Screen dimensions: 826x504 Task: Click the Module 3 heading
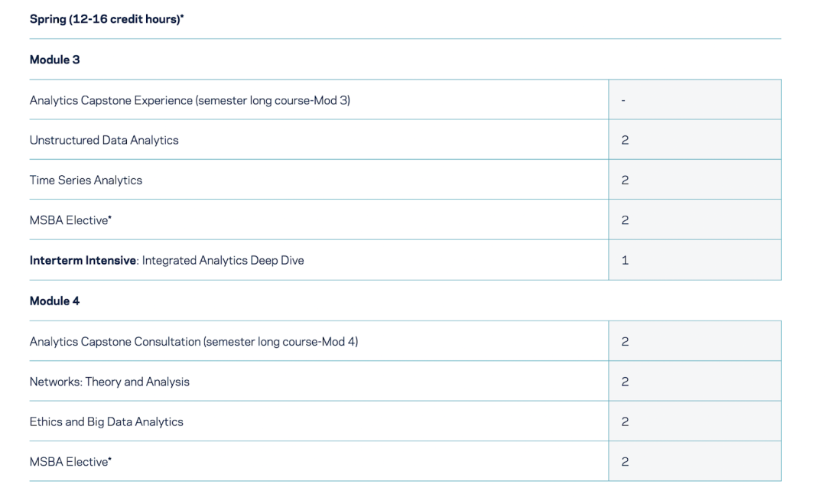pyautogui.click(x=54, y=60)
